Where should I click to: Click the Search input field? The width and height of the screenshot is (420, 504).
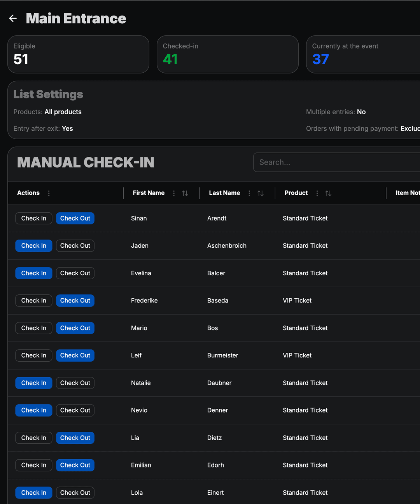tap(337, 162)
